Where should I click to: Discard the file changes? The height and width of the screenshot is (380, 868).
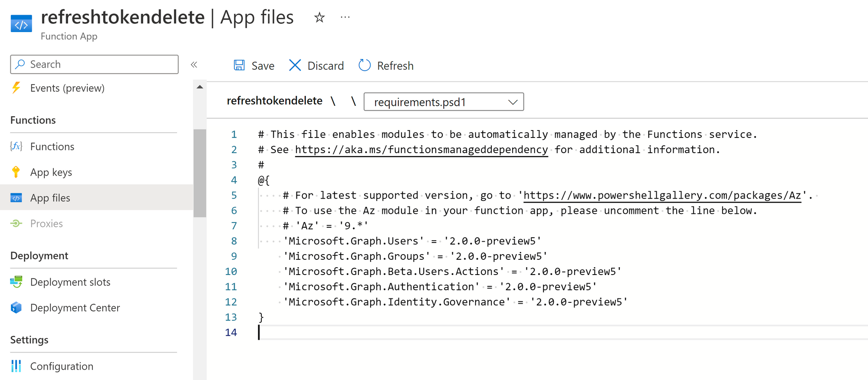[316, 66]
